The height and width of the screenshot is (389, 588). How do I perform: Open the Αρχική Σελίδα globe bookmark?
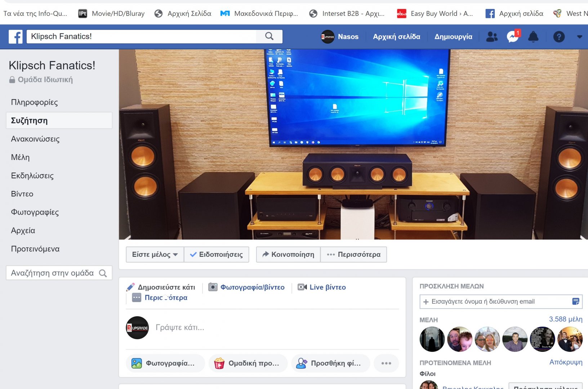pyautogui.click(x=183, y=14)
